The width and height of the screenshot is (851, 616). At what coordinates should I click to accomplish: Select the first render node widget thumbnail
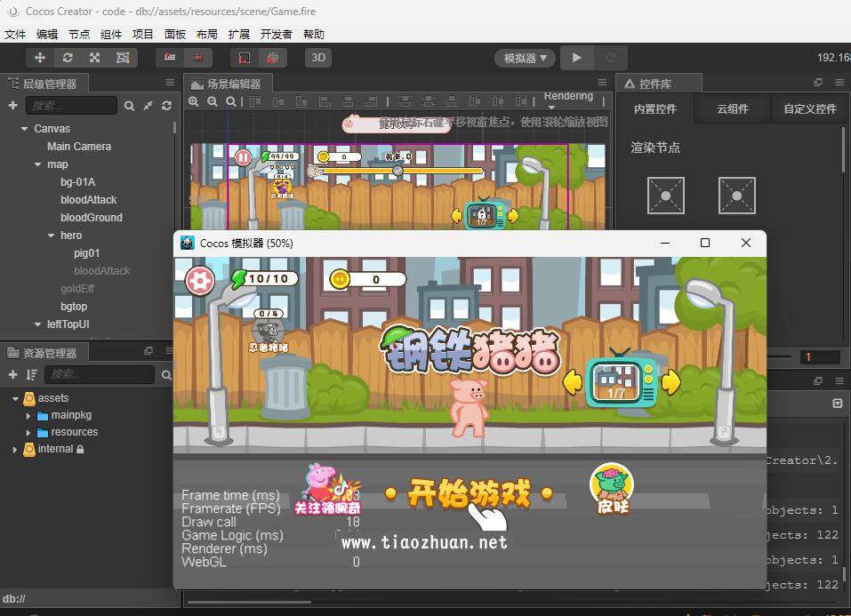coord(666,196)
